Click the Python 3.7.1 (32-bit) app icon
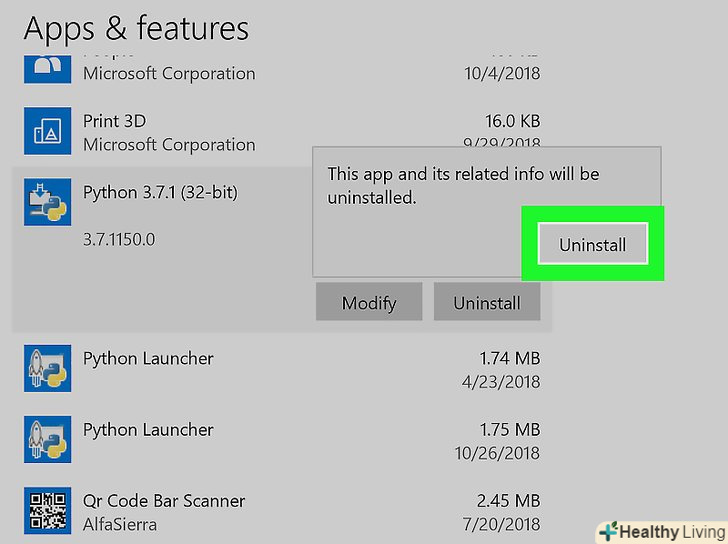 [47, 203]
